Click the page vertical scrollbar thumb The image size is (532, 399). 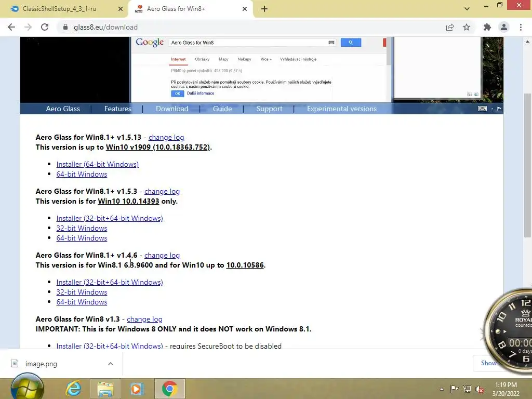click(x=527, y=165)
